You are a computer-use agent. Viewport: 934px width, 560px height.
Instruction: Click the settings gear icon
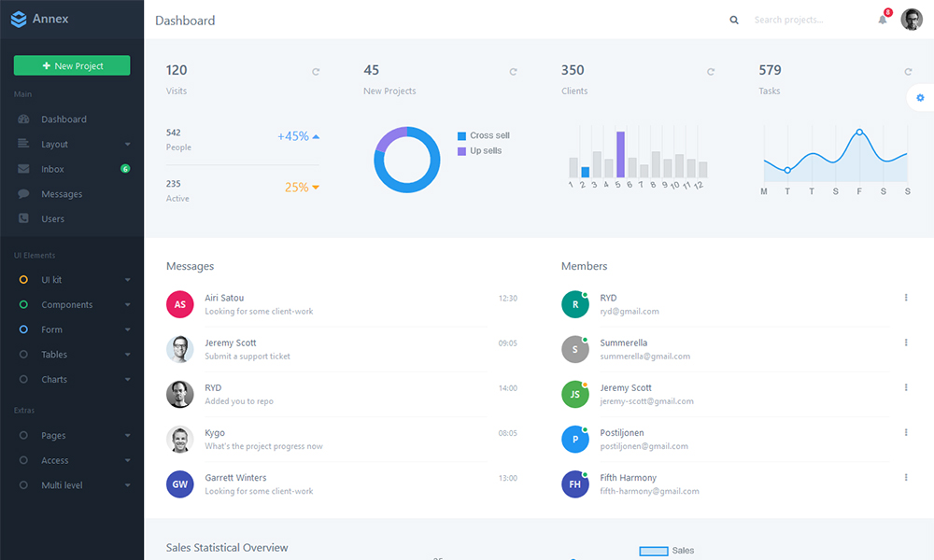click(920, 98)
